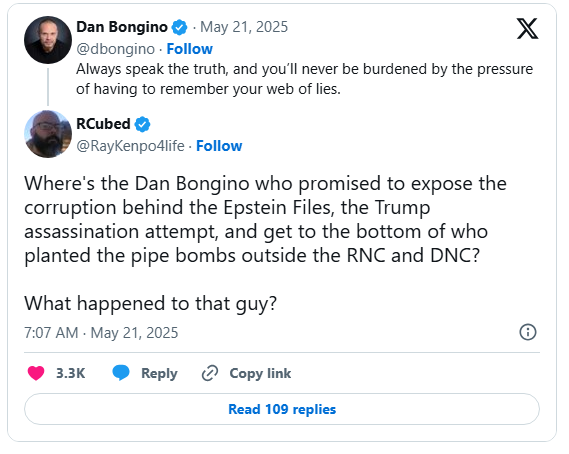Image resolution: width=569 pixels, height=454 pixels.
Task: Select the Copy link text
Action: pyautogui.click(x=260, y=373)
